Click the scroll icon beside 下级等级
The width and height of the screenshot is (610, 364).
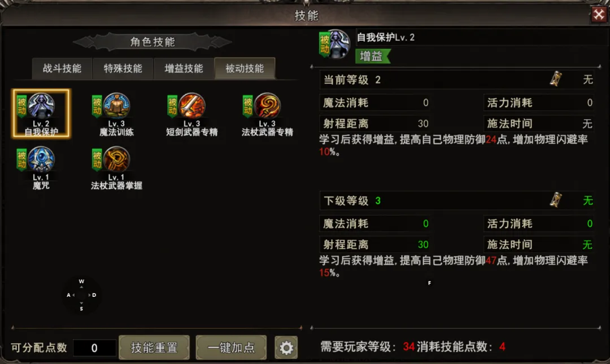(556, 200)
